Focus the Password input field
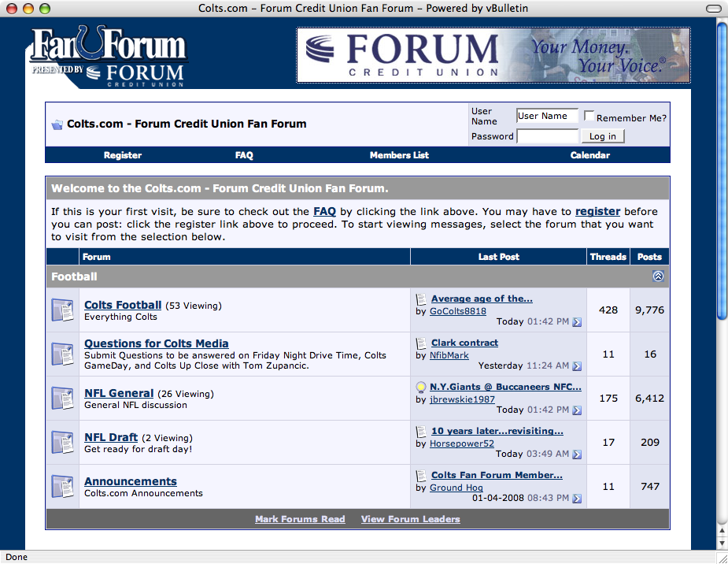The width and height of the screenshot is (728, 564). click(547, 136)
